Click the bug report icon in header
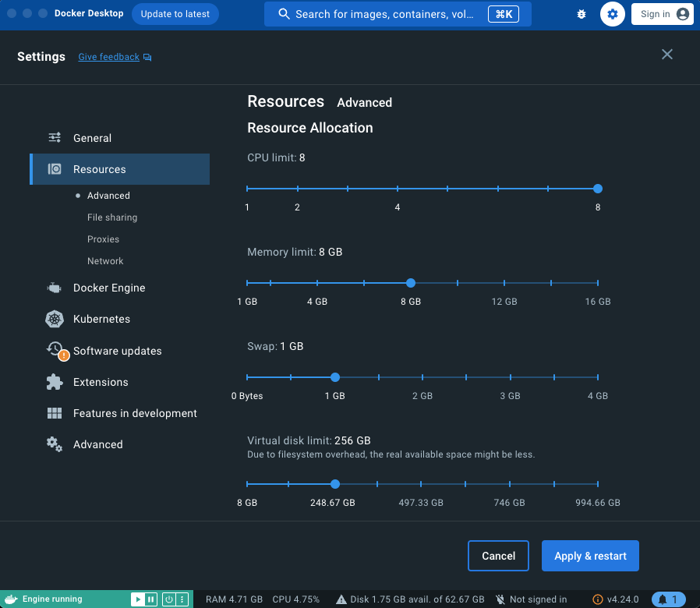The height and width of the screenshot is (608, 700). (x=582, y=14)
